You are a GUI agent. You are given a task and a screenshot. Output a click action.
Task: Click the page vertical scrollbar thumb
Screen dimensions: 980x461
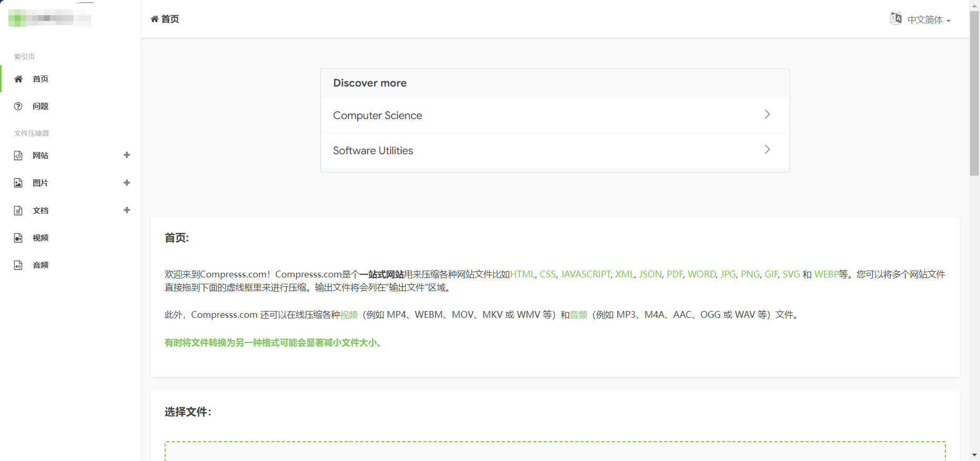coord(974,93)
